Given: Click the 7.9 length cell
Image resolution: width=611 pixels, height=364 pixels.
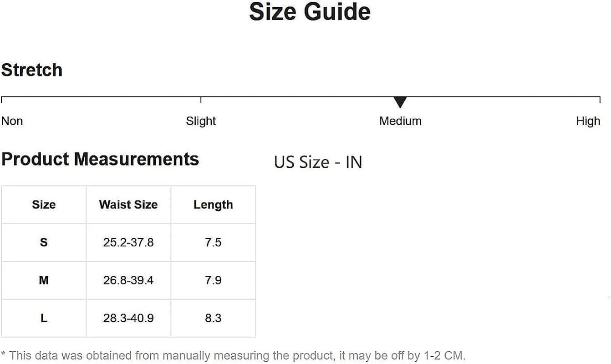Looking at the screenshot, I should (x=213, y=280).
